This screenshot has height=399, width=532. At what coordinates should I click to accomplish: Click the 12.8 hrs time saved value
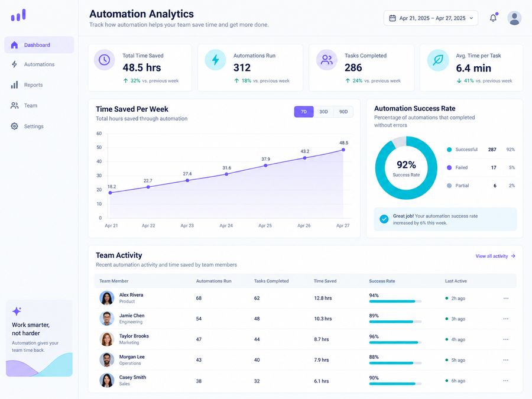click(323, 298)
